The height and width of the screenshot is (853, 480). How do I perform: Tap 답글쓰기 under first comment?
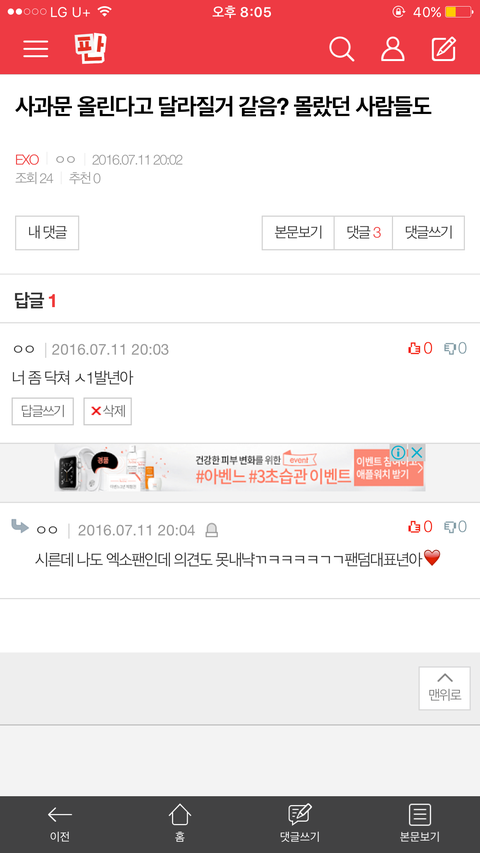coord(43,411)
